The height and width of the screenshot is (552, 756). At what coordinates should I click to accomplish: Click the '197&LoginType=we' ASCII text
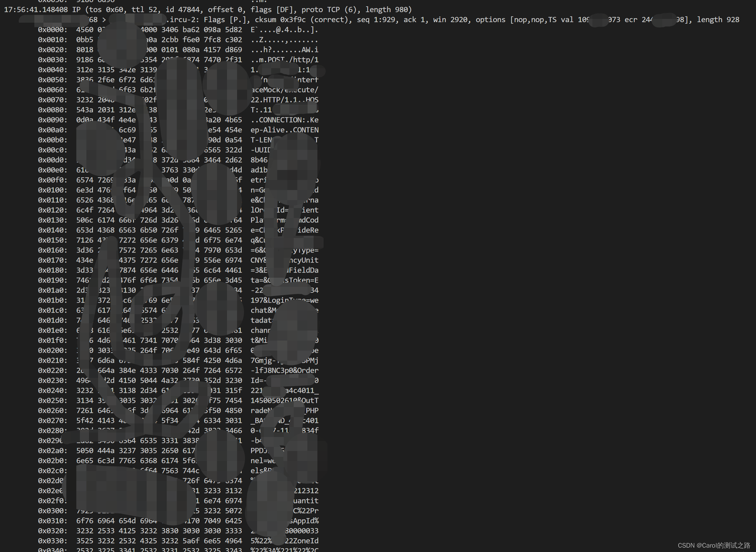[284, 300]
